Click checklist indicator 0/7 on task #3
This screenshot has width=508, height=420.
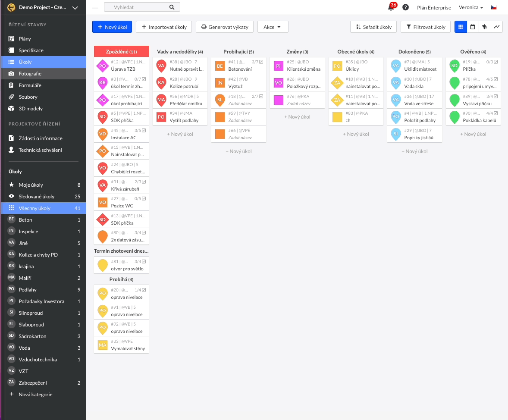(x=141, y=79)
